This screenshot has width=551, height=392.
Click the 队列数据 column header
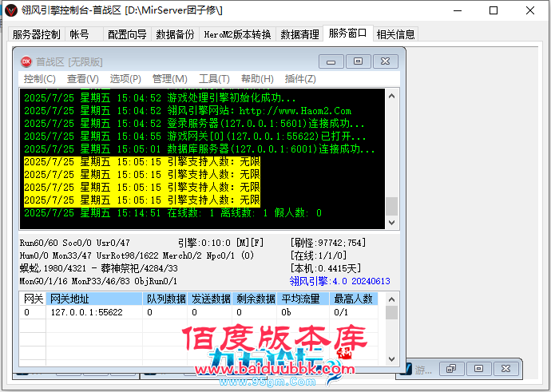coord(165,299)
